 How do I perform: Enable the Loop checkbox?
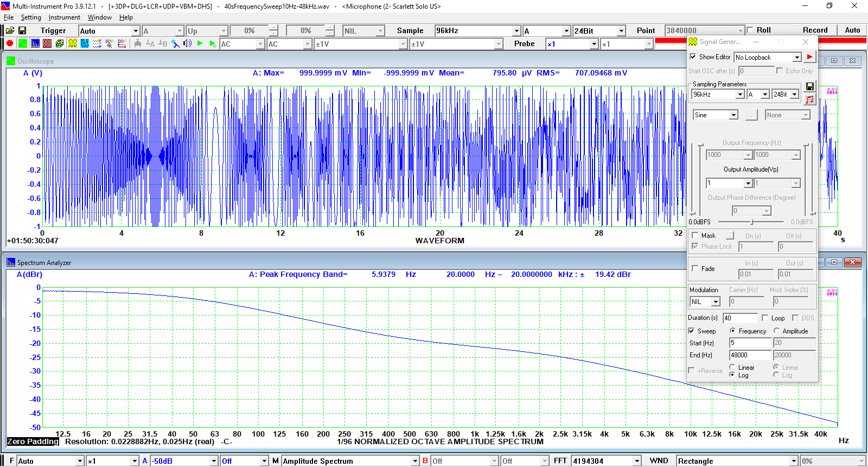point(765,318)
